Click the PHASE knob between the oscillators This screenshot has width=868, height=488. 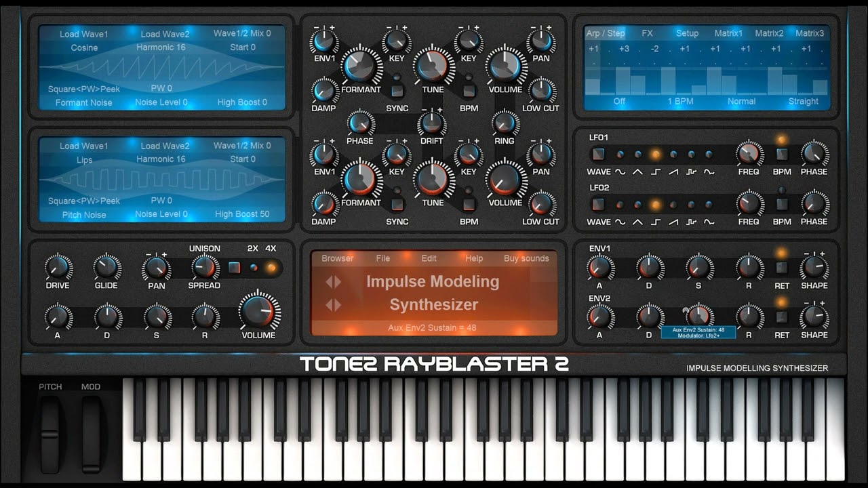tap(359, 123)
